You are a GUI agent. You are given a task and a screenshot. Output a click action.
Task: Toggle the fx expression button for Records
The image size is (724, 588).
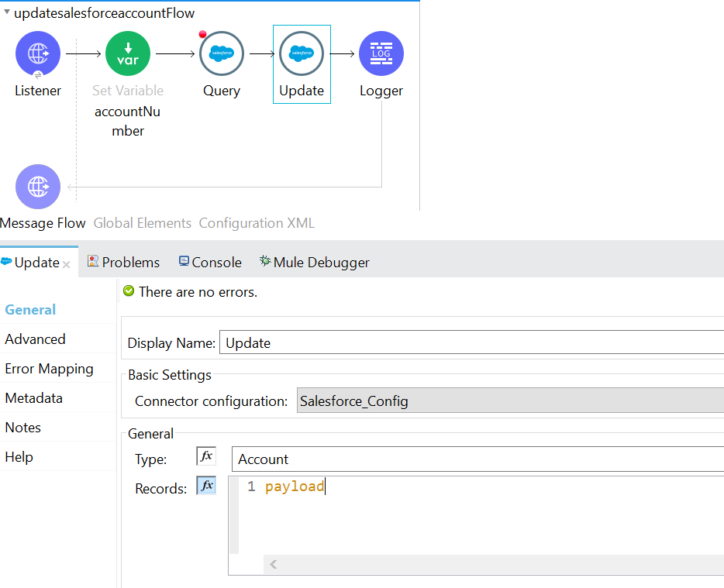click(x=206, y=486)
